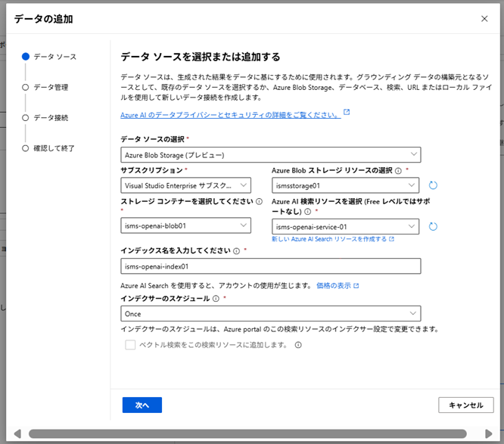The image size is (504, 444).
Task: Click info icon next to インデックス名を入力してください
Action: [237, 251]
